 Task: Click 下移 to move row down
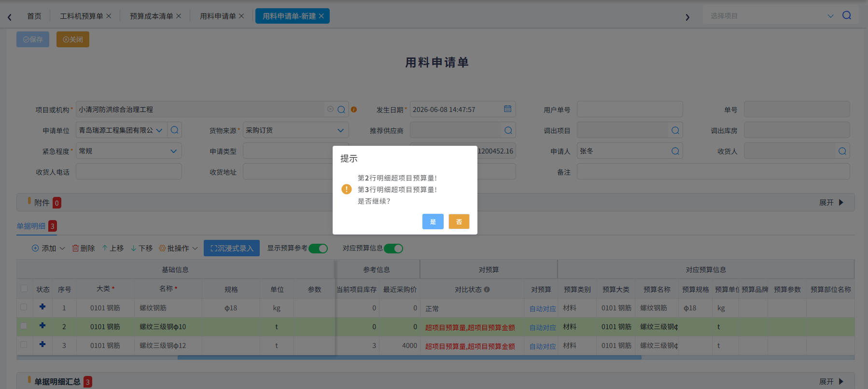(142, 248)
